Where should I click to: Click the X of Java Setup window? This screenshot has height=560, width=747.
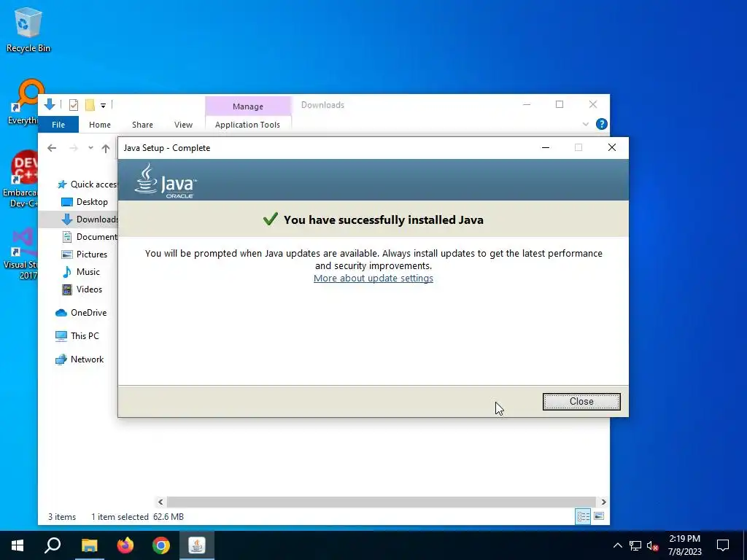[612, 147]
